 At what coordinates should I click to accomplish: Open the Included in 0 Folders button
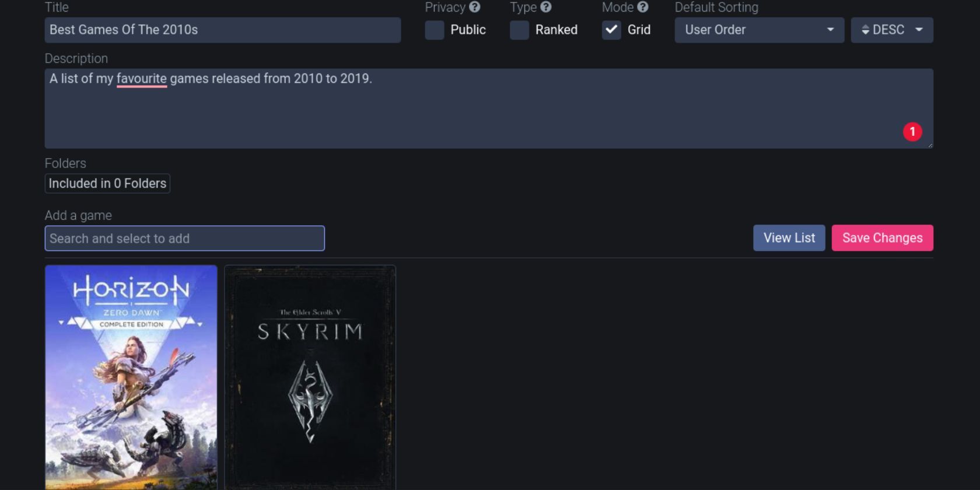click(x=107, y=183)
